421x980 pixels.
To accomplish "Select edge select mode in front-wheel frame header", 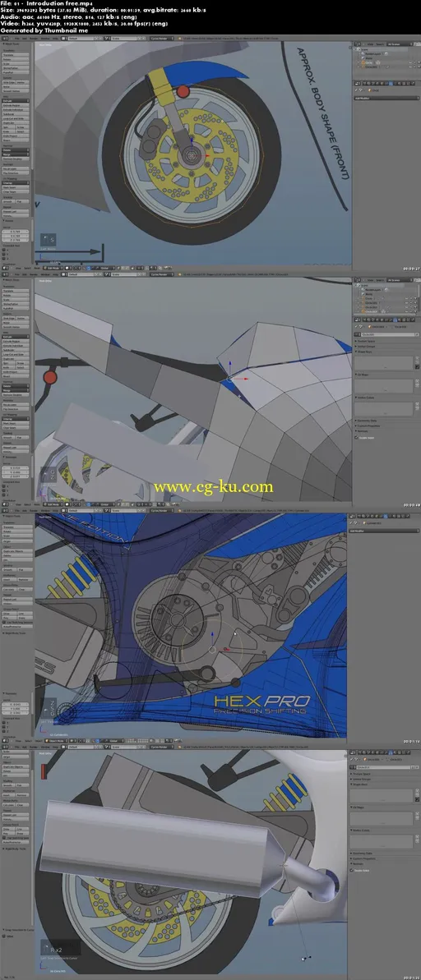I will point(123,268).
